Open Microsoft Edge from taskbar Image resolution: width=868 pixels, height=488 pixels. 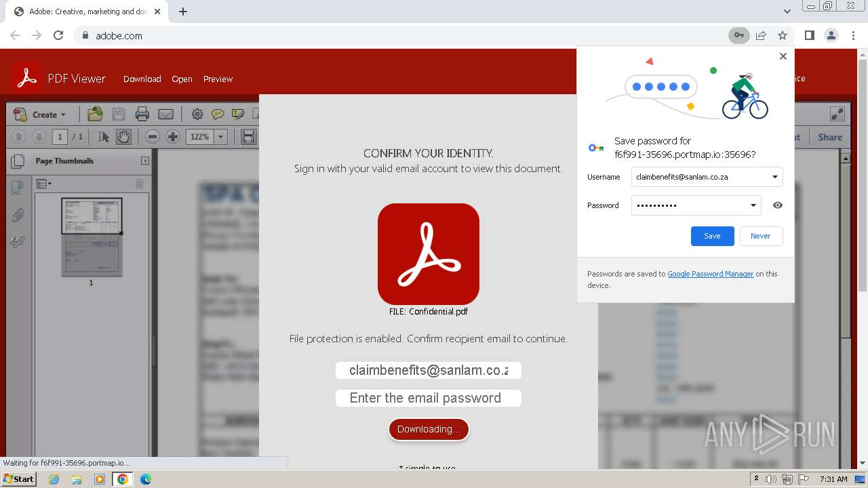[146, 479]
